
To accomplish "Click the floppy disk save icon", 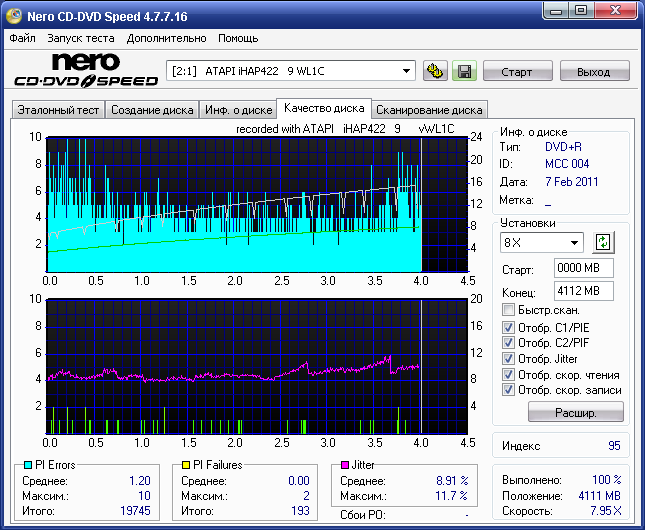I will click(463, 71).
